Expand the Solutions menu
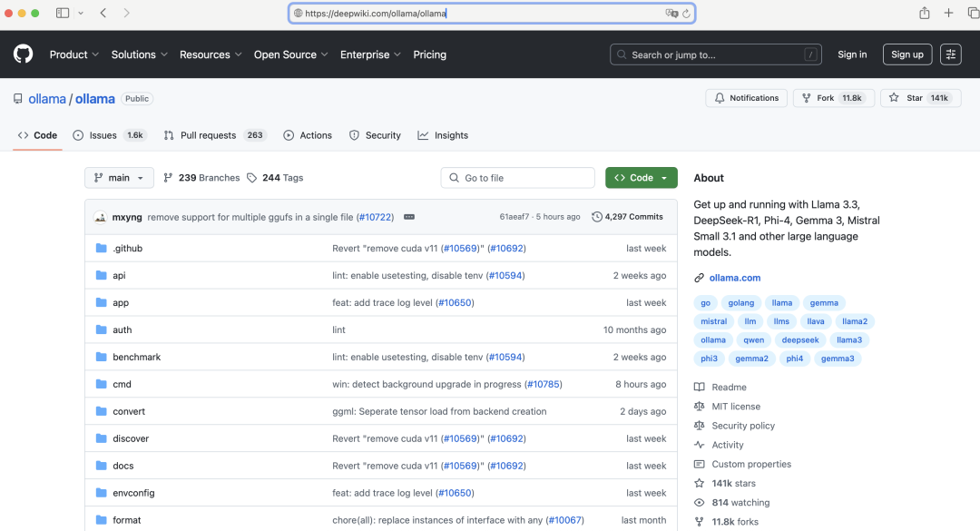The image size is (980, 531). 140,54
